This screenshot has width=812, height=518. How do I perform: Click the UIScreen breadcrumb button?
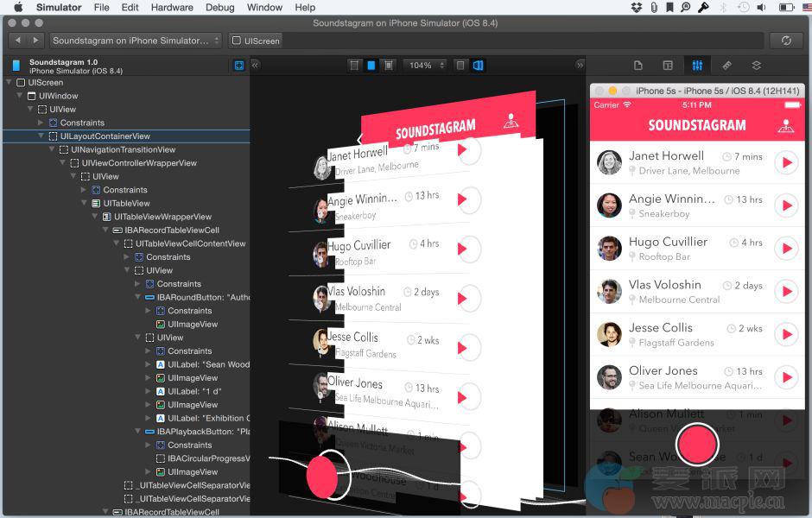[256, 41]
